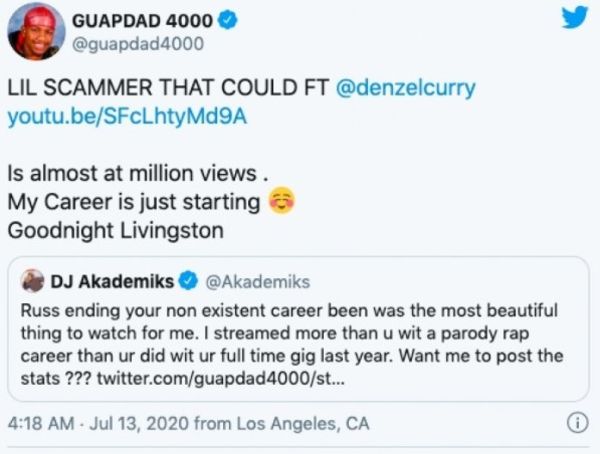Open the @denzelcurry mention
The height and width of the screenshot is (454, 600).
[406, 88]
